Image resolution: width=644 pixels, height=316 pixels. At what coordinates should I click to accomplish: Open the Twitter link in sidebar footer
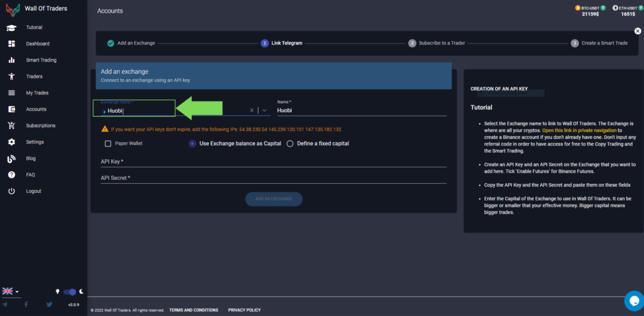point(49,305)
